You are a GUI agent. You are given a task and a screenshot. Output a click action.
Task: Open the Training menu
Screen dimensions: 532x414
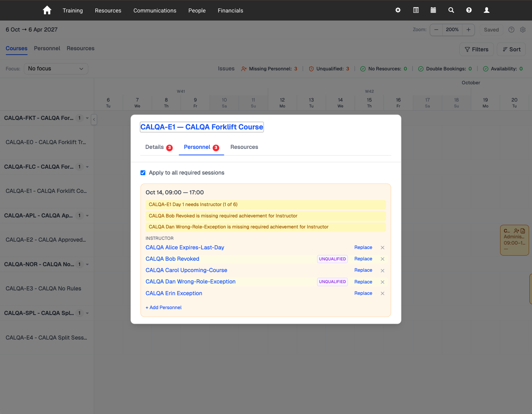click(73, 10)
